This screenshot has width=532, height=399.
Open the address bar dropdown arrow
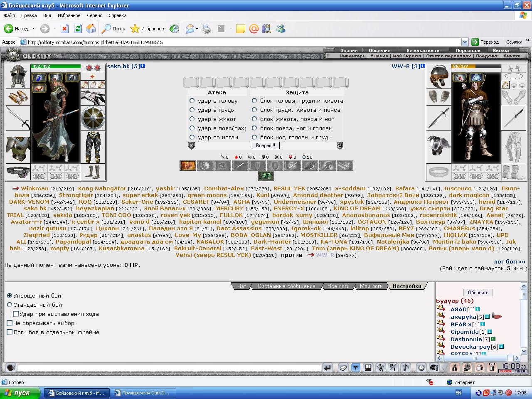coord(465,42)
